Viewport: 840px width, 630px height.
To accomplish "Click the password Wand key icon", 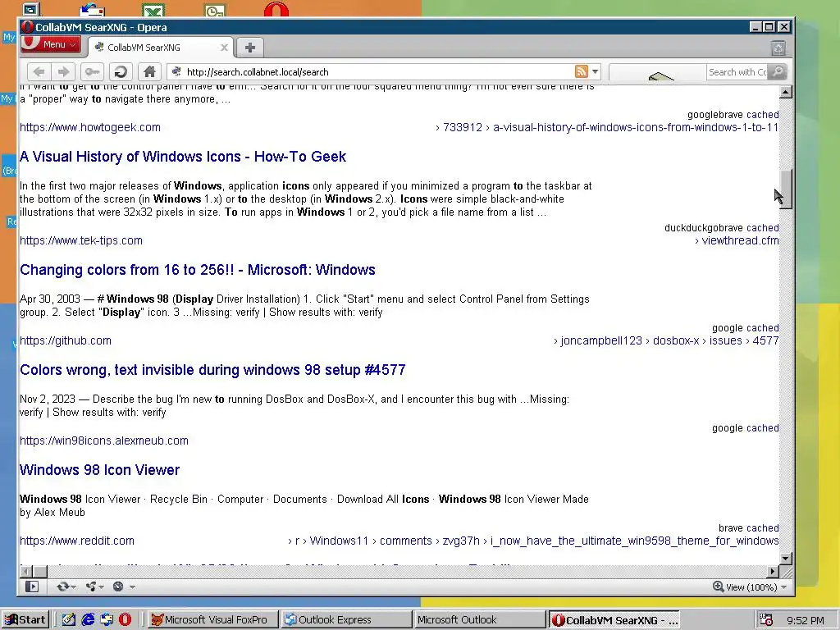I will [92, 72].
